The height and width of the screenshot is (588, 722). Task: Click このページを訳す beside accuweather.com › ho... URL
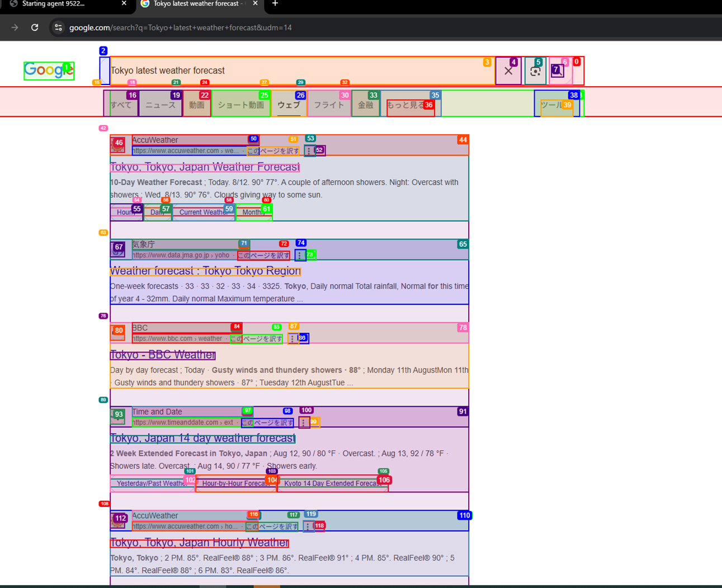[272, 526]
